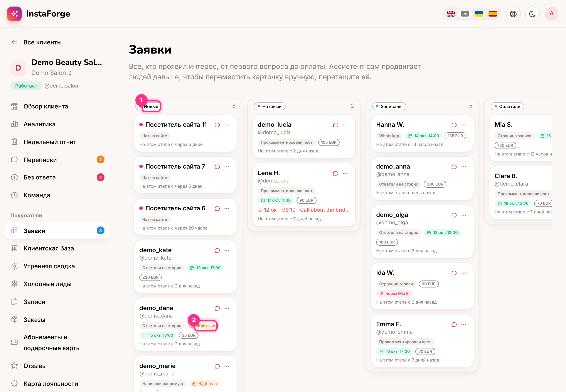Open chat icon on Hanna W. card
This screenshot has height=392, width=566.
[x=454, y=125]
